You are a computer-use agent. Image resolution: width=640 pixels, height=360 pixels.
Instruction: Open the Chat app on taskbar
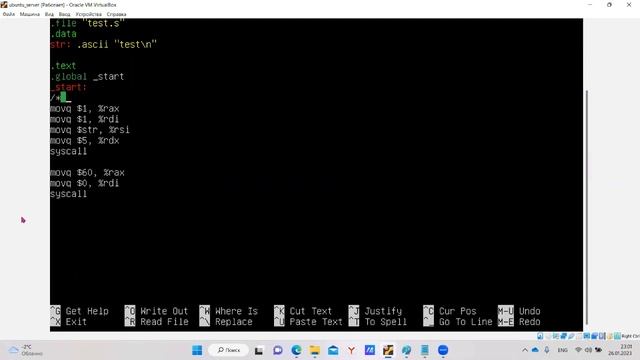pyautogui.click(x=278, y=350)
